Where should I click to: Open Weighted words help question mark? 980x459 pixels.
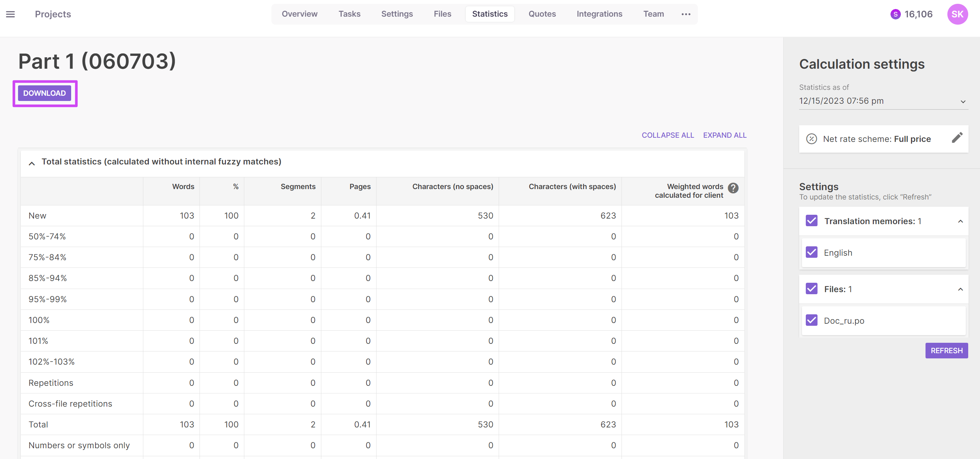point(733,188)
